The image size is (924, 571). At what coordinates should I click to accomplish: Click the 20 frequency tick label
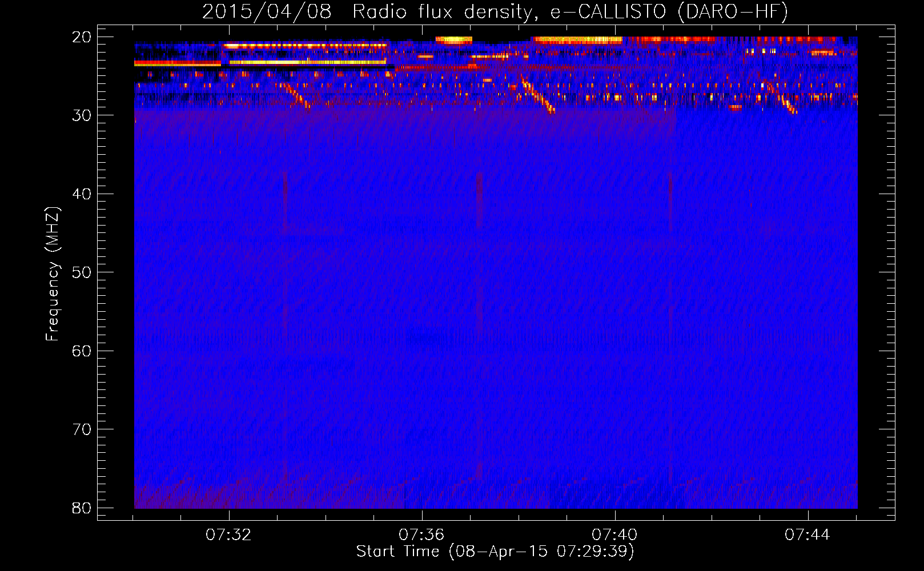point(82,37)
